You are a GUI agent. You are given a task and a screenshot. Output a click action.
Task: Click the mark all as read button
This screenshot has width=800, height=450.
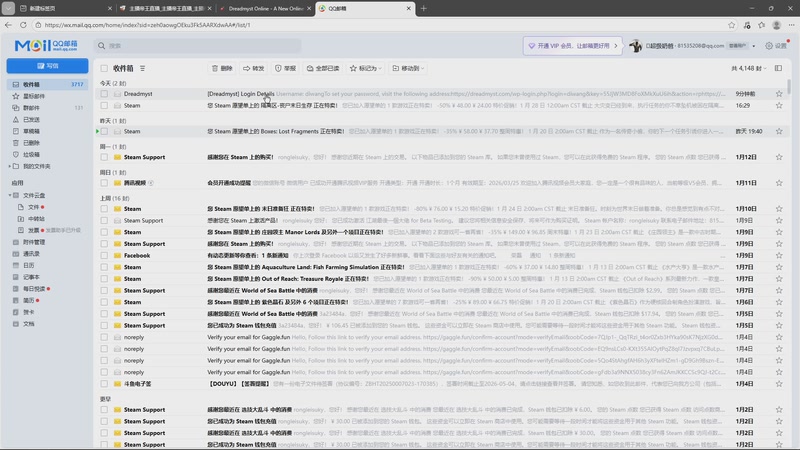pos(323,68)
